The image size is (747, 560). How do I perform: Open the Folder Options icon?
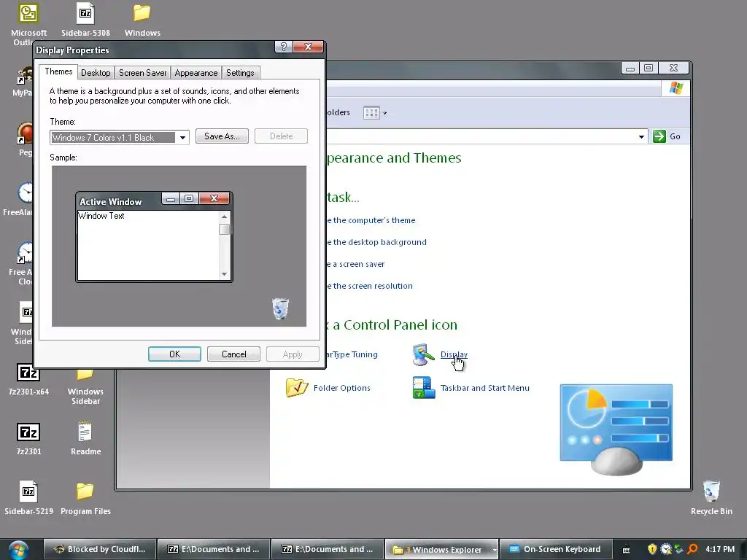297,388
